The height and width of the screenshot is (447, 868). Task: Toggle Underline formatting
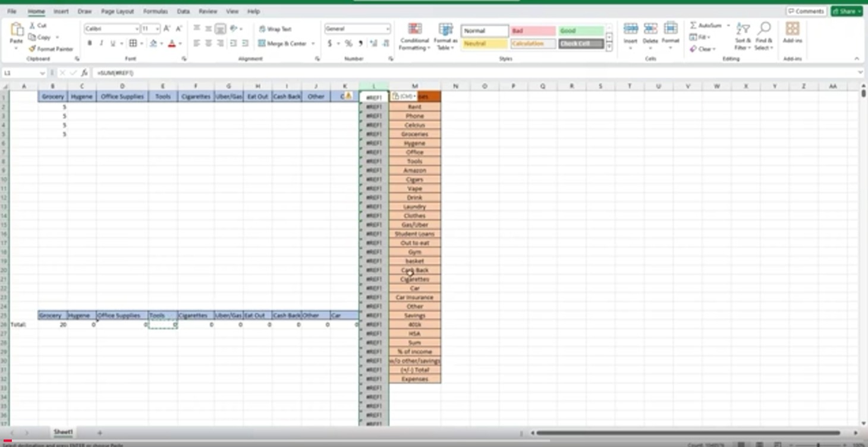click(113, 43)
